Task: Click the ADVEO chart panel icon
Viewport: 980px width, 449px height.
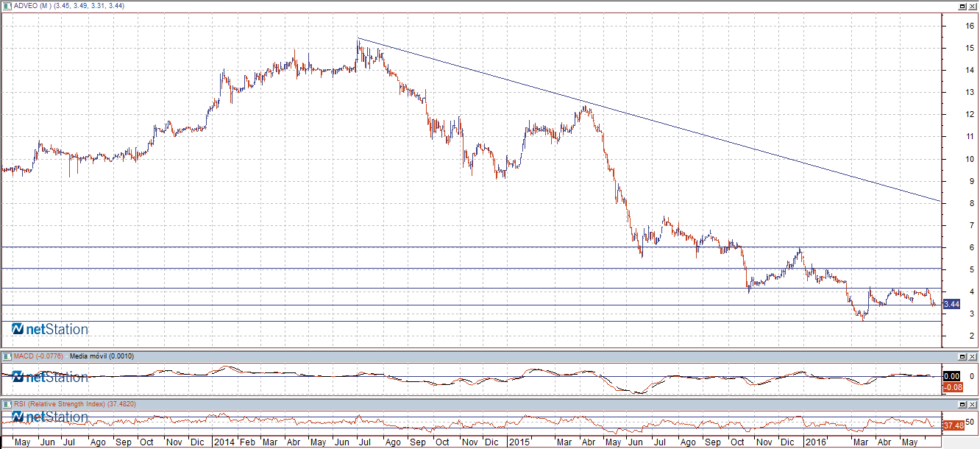Action: click(x=7, y=5)
